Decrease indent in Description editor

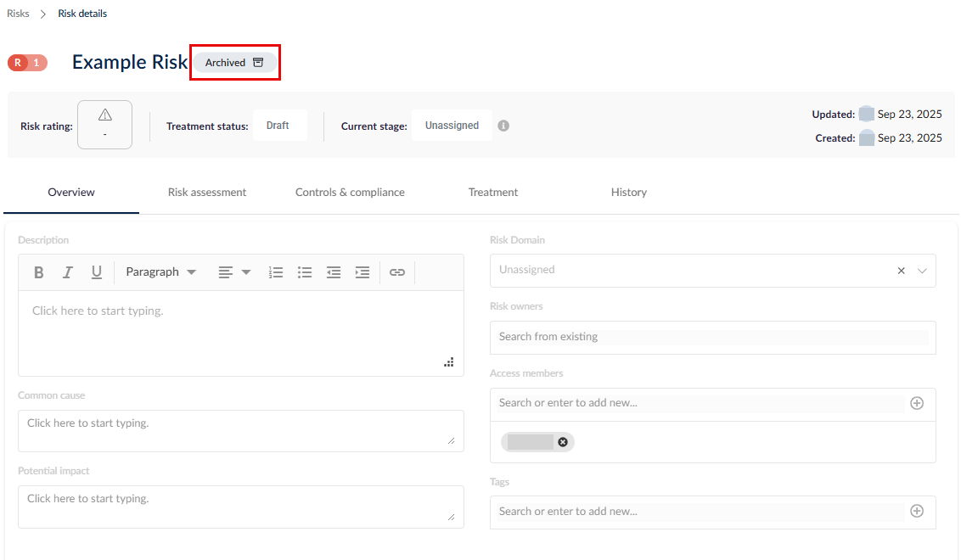coord(334,272)
